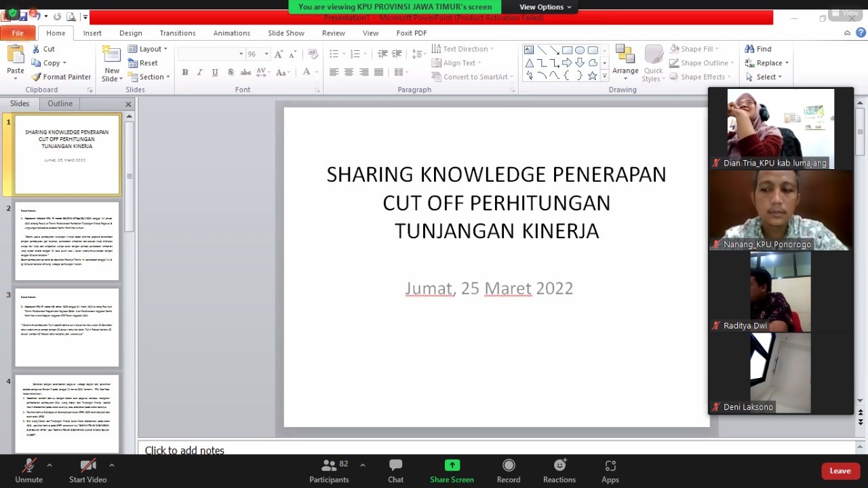Viewport: 868px width, 488px height.
Task: Click the Record icon
Action: pos(508,466)
